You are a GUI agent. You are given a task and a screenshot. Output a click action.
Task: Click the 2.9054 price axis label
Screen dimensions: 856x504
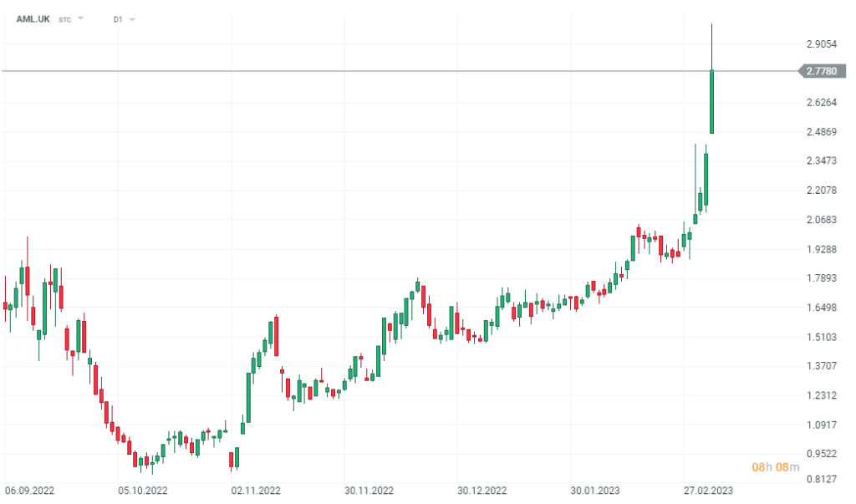822,44
